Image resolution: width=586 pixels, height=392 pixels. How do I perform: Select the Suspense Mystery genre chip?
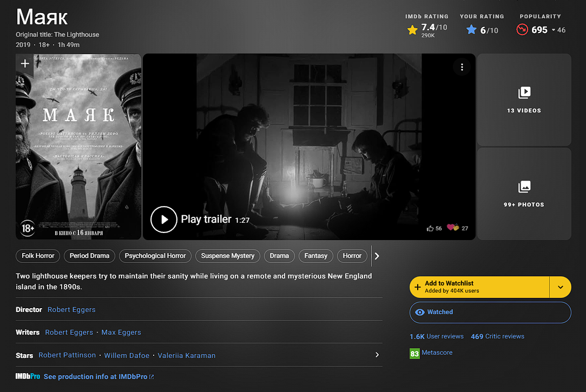click(228, 256)
